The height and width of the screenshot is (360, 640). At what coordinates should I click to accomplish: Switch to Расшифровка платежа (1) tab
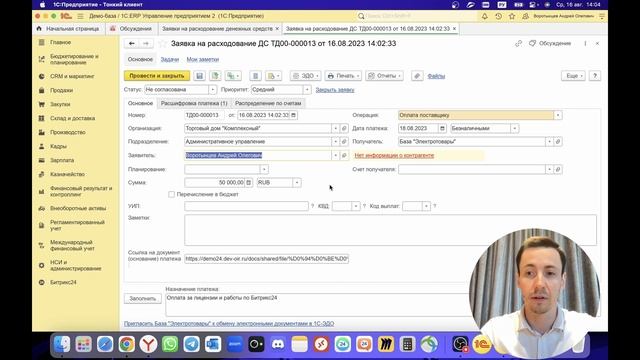[194, 103]
